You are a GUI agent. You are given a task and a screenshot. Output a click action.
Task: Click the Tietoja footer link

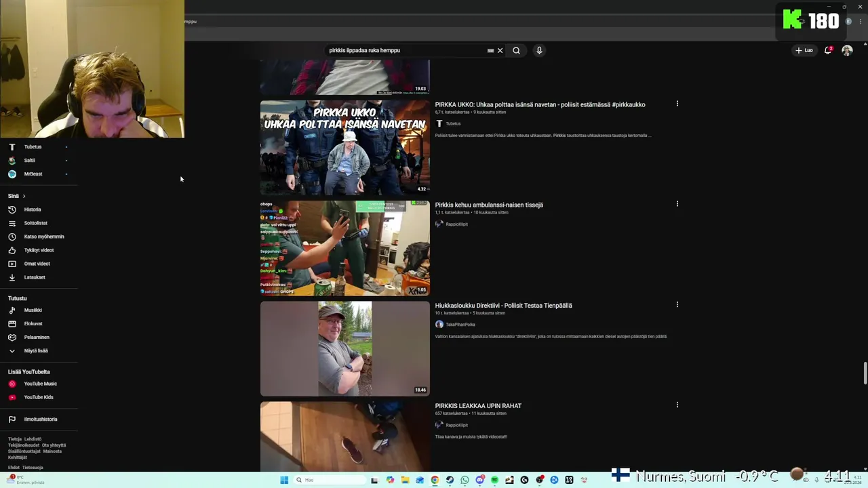click(x=14, y=439)
